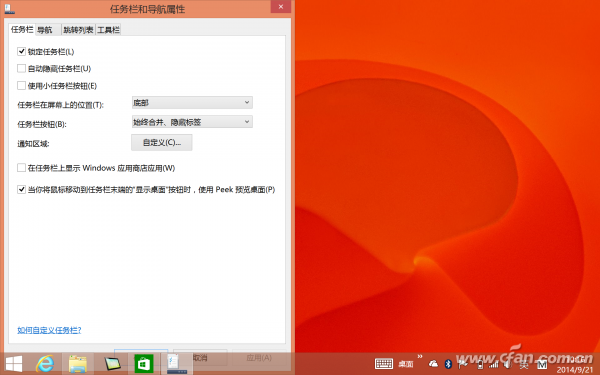Open the 任务栏按钮 dropdown showing 始终合并、隐藏标签
Viewport: 600px width, 375px height.
(192, 122)
